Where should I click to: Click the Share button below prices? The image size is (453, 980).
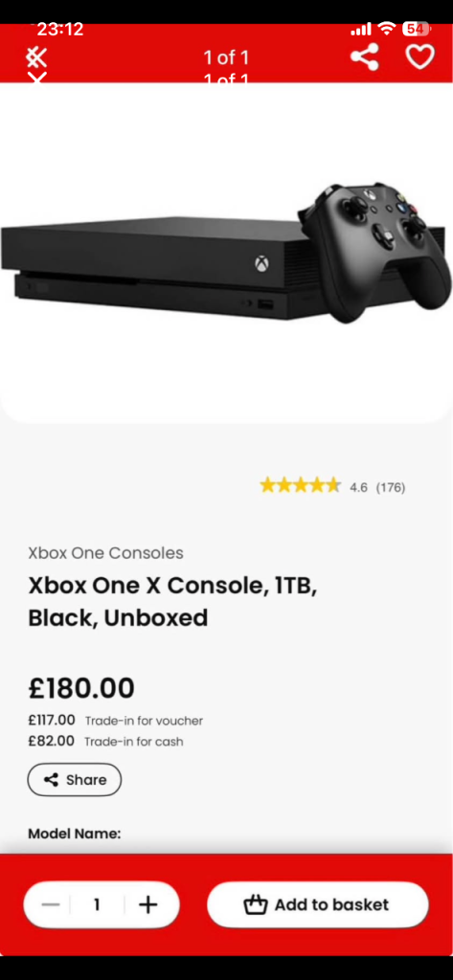click(x=75, y=779)
